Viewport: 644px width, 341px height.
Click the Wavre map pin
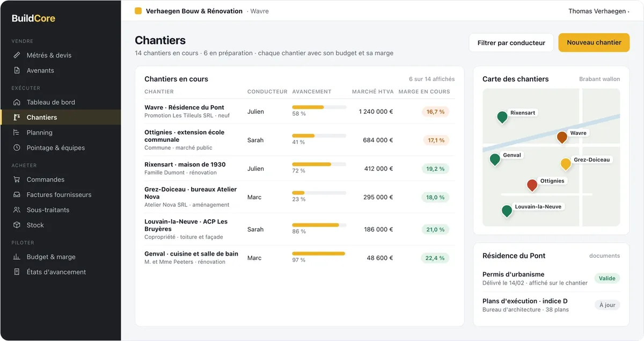[x=562, y=137]
